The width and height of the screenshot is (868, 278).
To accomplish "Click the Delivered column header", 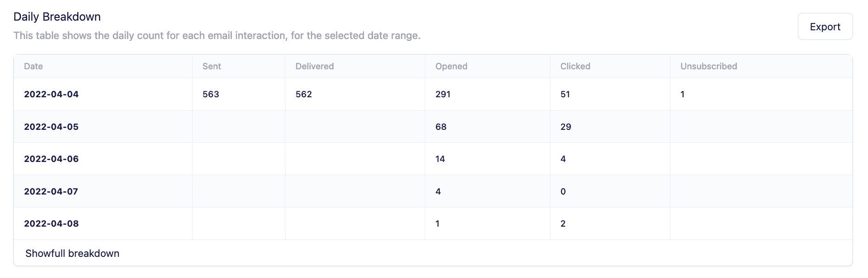I will 314,66.
